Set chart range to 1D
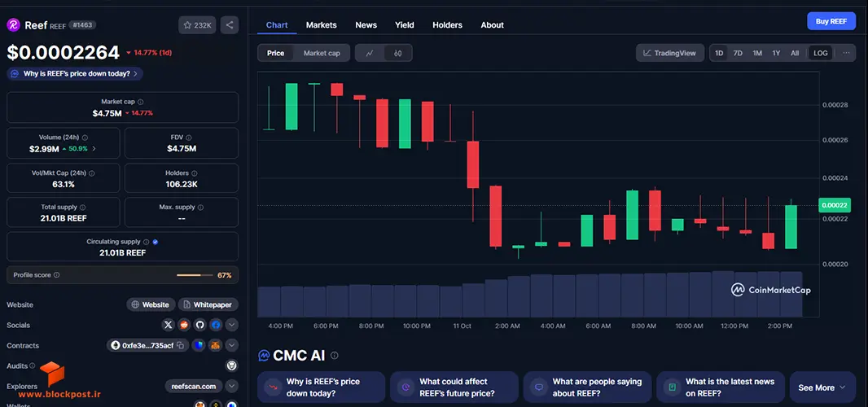The image size is (868, 407). coord(719,53)
